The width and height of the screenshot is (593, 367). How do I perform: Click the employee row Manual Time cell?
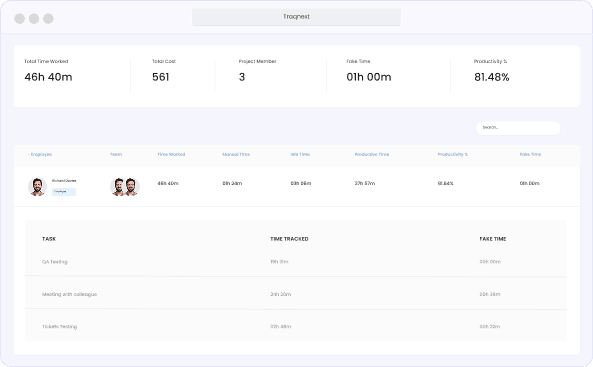[x=232, y=183]
